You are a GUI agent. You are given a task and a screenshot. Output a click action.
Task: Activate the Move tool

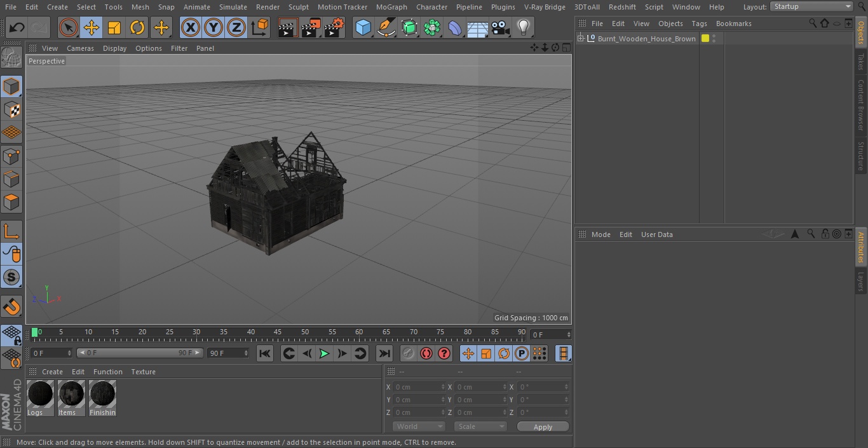pyautogui.click(x=91, y=27)
